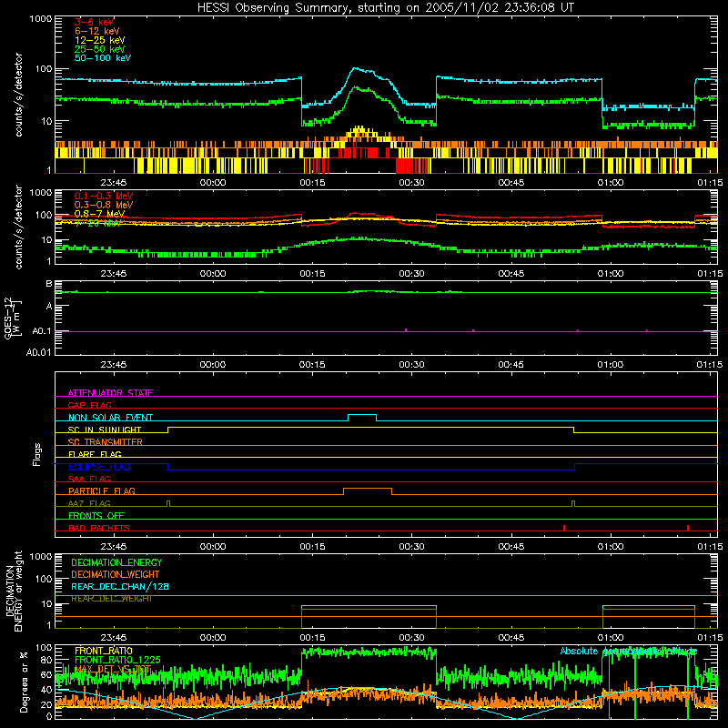Select the cyan 50-100 keV legend label
This screenshot has width=728, height=728.
tap(103, 58)
